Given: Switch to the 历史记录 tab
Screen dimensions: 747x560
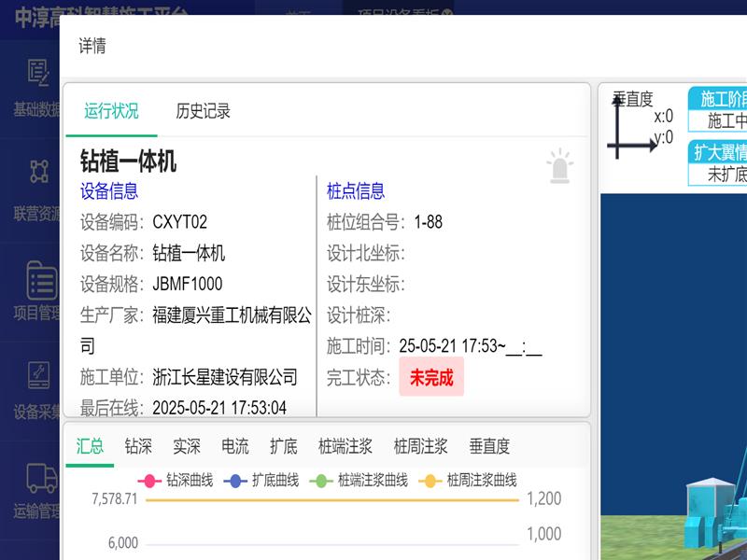Looking at the screenshot, I should point(203,111).
